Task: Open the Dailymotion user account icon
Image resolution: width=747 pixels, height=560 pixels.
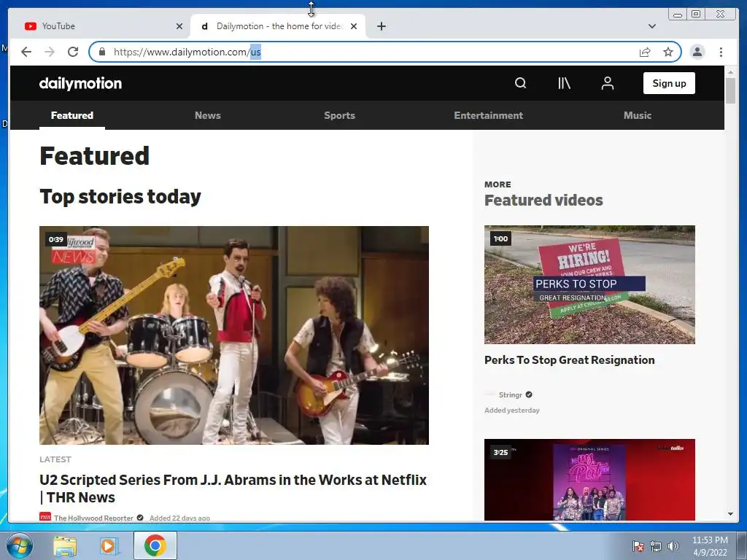Action: coord(608,83)
